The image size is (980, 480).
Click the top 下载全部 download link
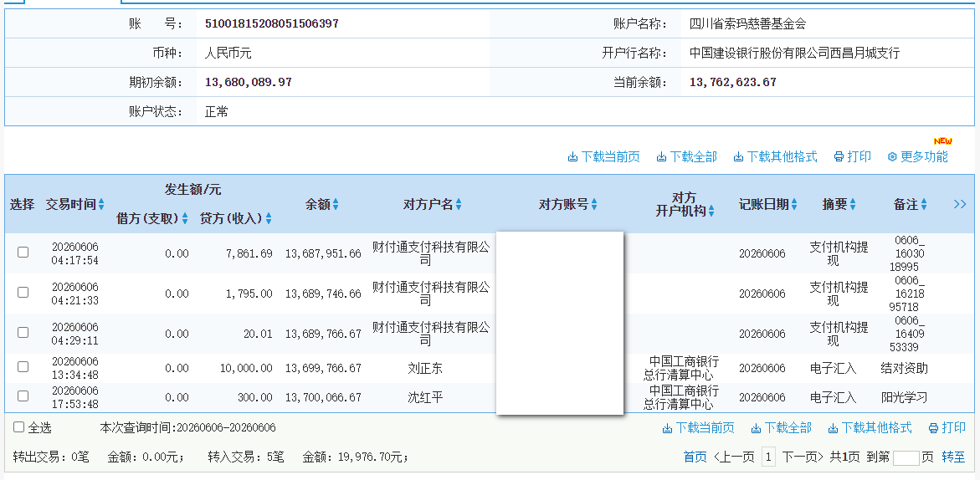coord(686,156)
